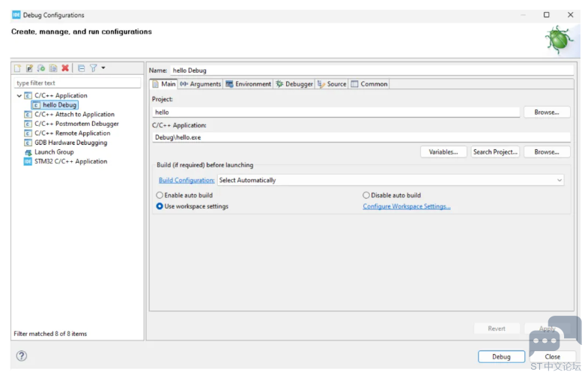Switch to the Debugger tab

pyautogui.click(x=294, y=84)
